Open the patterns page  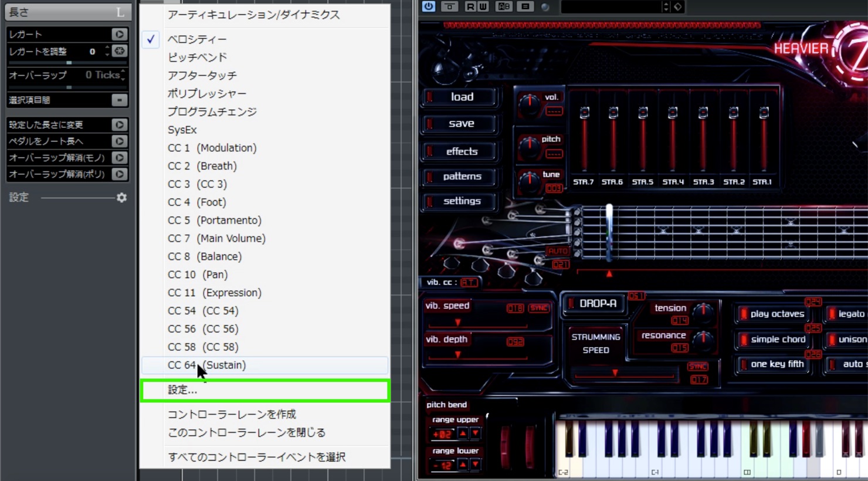coord(461,176)
